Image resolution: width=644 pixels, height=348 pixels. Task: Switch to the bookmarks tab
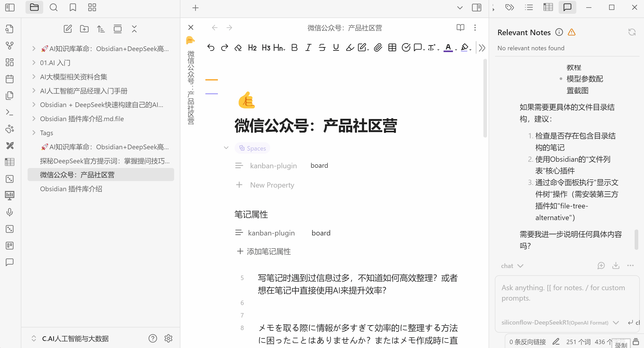tap(73, 8)
